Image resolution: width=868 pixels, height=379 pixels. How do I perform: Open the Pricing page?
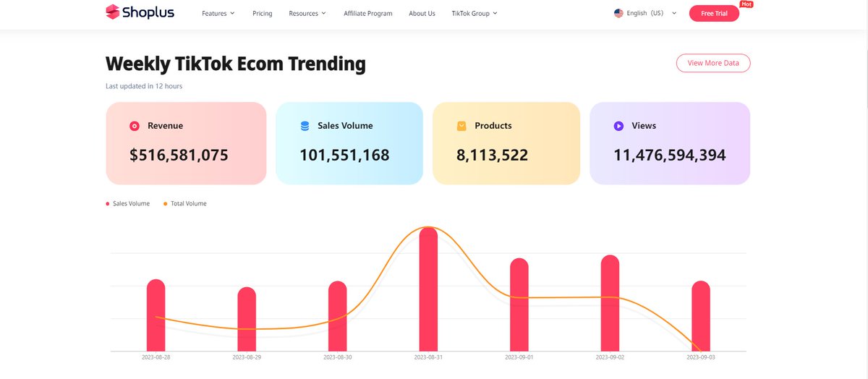[x=263, y=13]
